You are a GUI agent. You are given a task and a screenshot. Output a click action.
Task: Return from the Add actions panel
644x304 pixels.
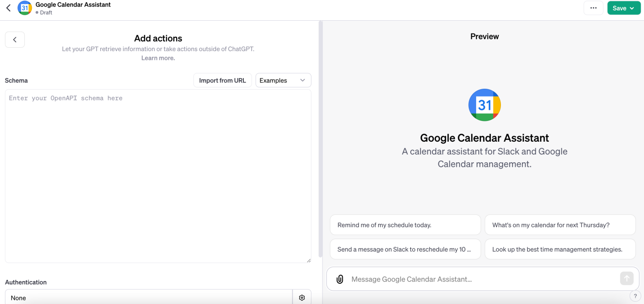(x=15, y=40)
